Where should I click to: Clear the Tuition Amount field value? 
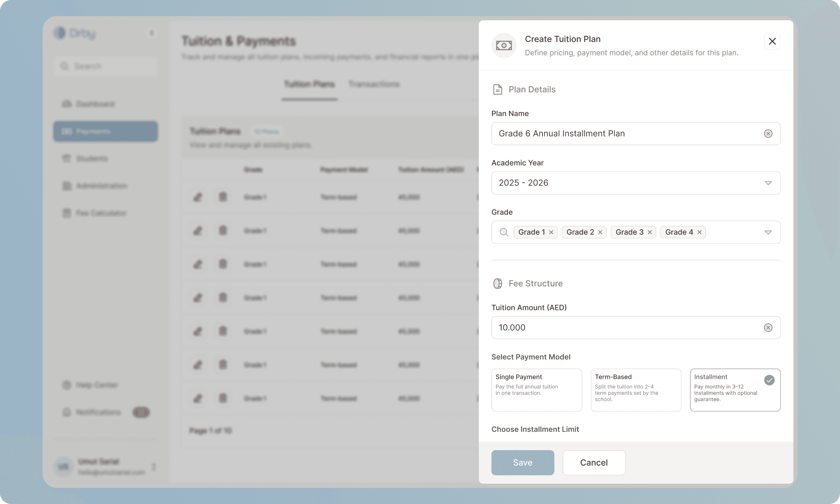click(768, 328)
